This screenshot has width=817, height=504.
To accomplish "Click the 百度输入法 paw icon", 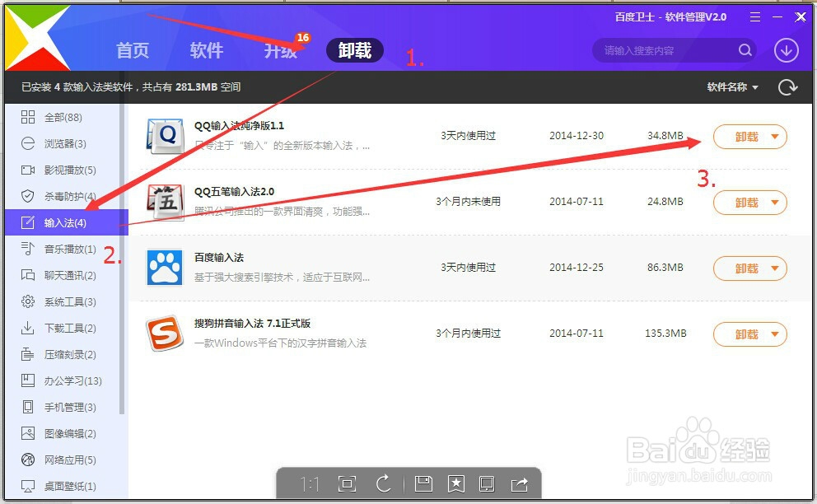I will (x=164, y=268).
